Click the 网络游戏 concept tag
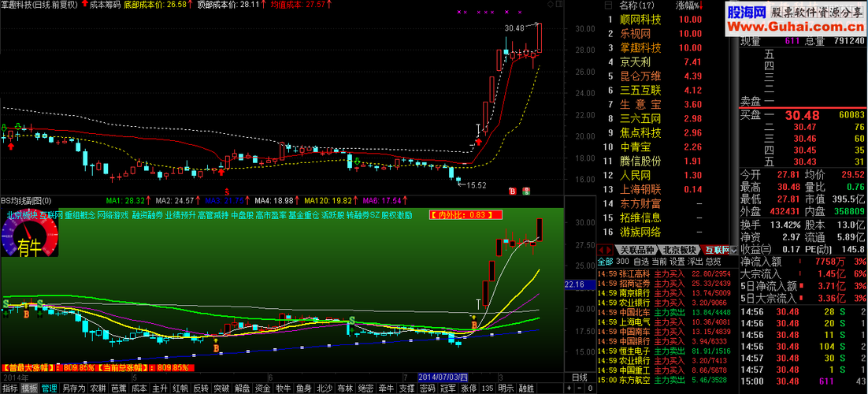The height and width of the screenshot is (394, 868). click(x=113, y=215)
